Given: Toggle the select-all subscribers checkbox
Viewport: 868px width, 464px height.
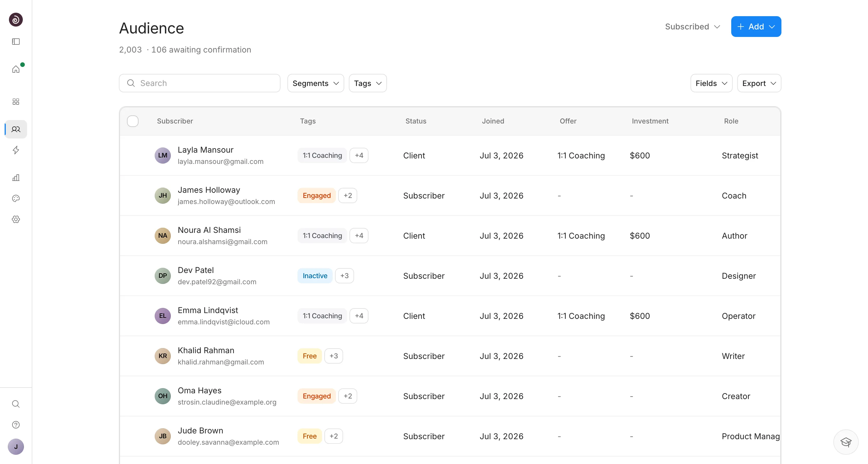Looking at the screenshot, I should tap(133, 121).
